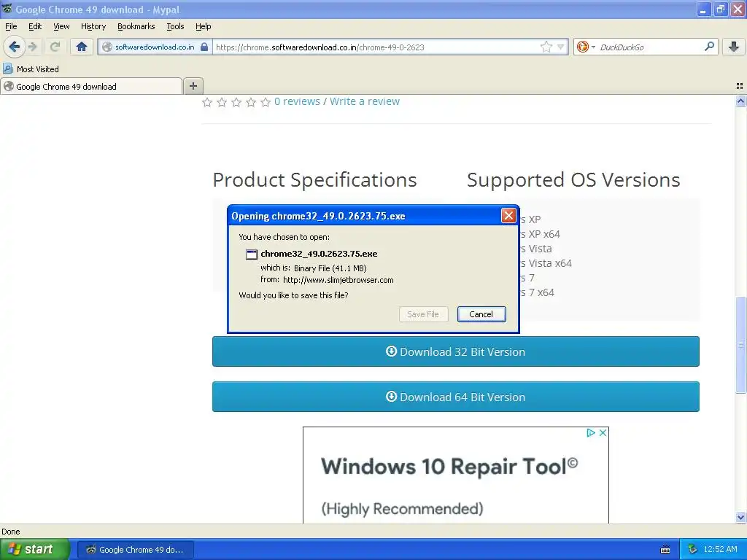Click Write a review link
The height and width of the screenshot is (560, 747).
coord(365,101)
